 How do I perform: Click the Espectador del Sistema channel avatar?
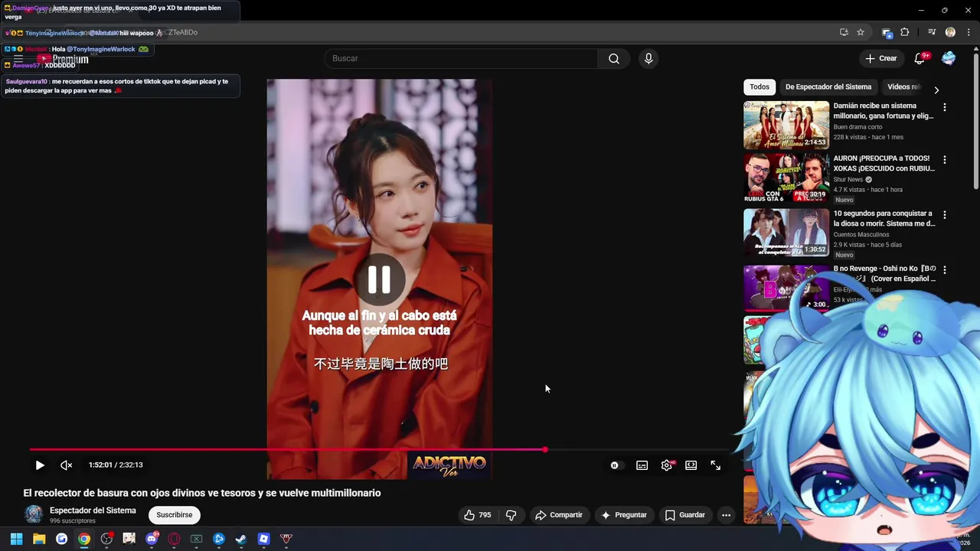pos(33,514)
